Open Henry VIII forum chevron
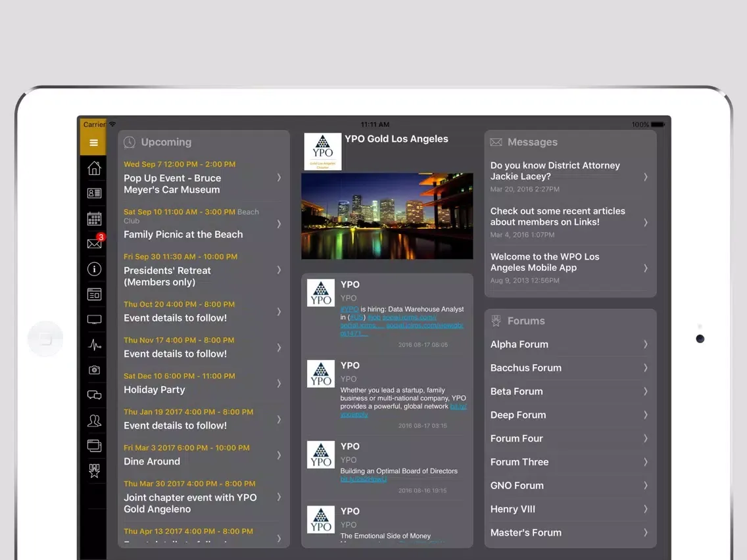 click(646, 509)
